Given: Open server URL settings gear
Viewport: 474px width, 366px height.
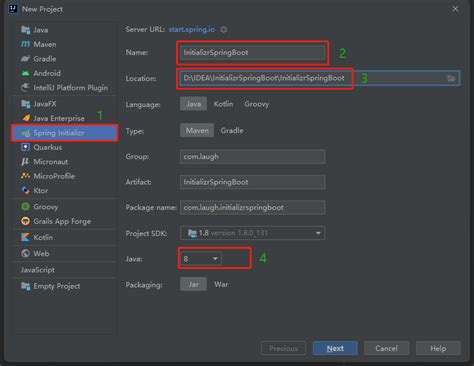Looking at the screenshot, I should 224,30.
